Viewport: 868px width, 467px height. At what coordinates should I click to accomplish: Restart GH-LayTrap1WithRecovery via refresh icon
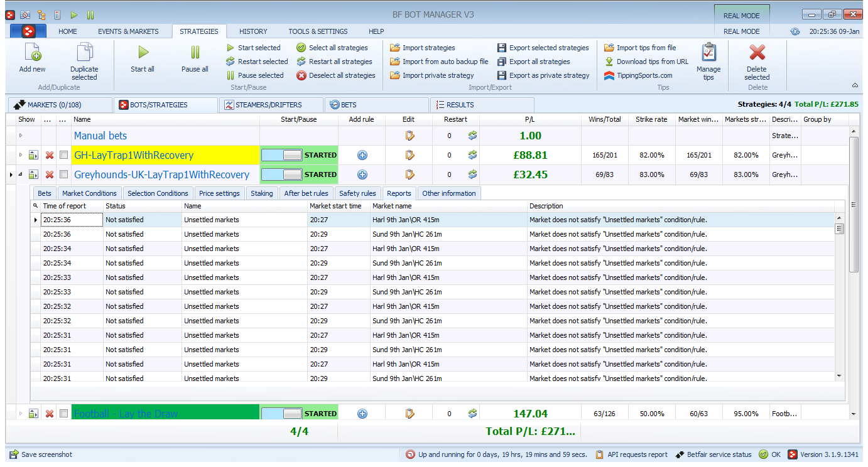pyautogui.click(x=472, y=155)
